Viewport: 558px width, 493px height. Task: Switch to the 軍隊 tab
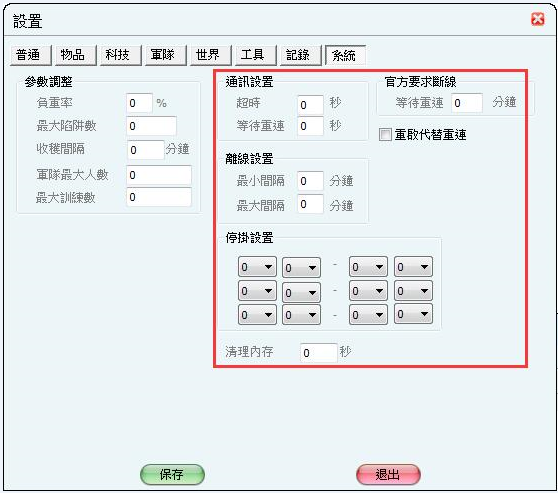[165, 55]
